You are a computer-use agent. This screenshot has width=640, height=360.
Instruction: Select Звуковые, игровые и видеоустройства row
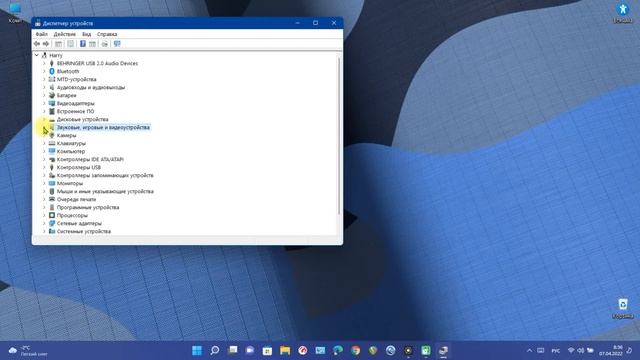(103, 127)
